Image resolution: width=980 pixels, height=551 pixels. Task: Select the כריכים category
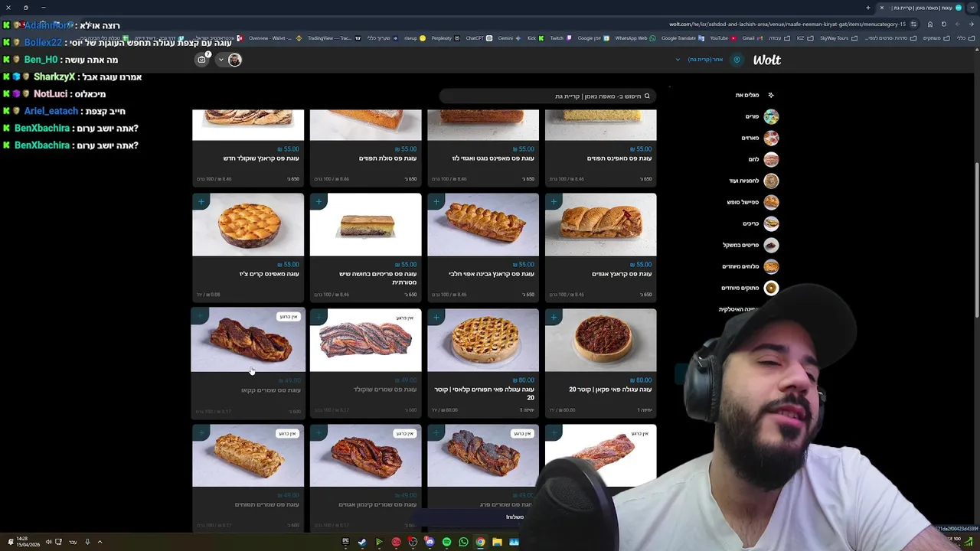pyautogui.click(x=761, y=223)
